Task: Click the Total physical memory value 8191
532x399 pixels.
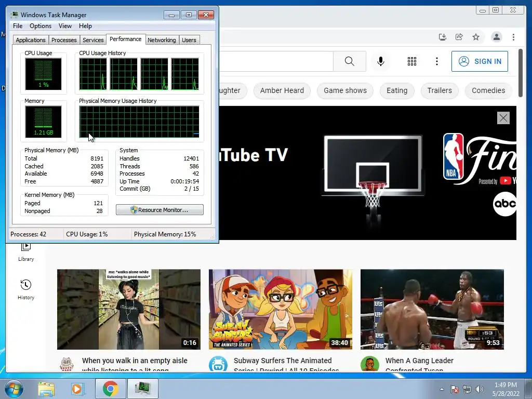Action: (97, 158)
